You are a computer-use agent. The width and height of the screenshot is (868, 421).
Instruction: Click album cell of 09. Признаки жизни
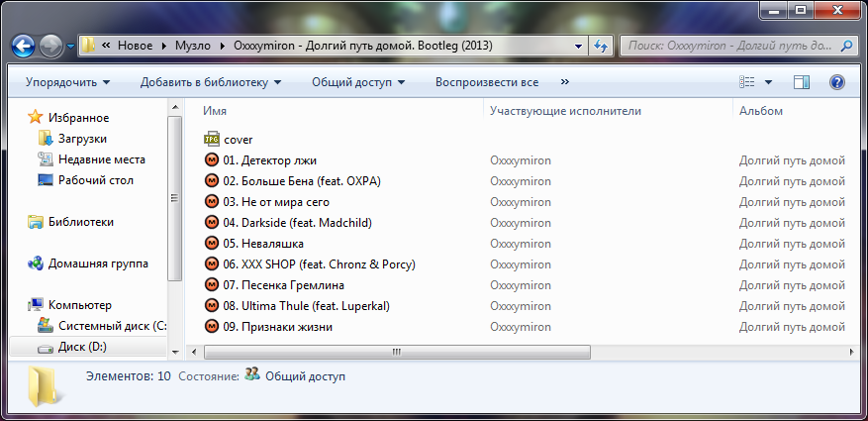coord(792,327)
